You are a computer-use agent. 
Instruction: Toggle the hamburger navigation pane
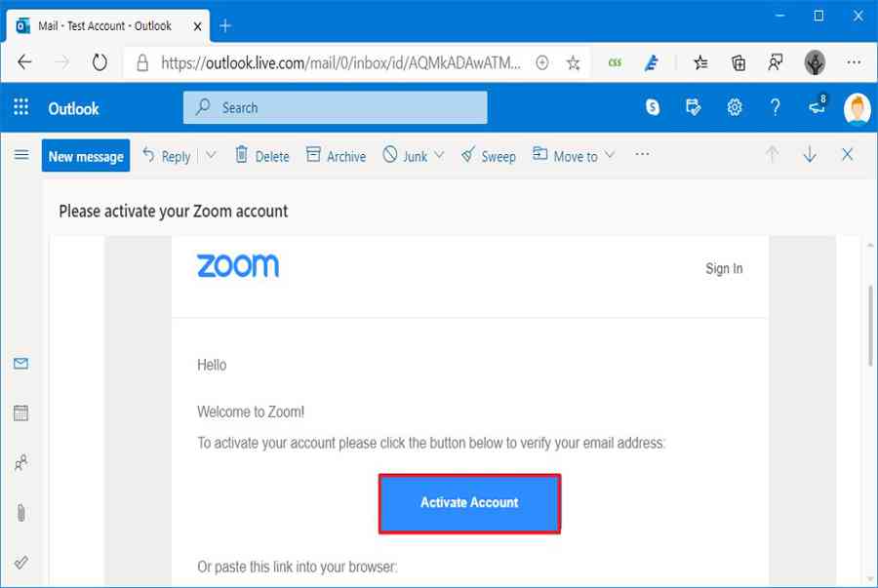tap(20, 155)
